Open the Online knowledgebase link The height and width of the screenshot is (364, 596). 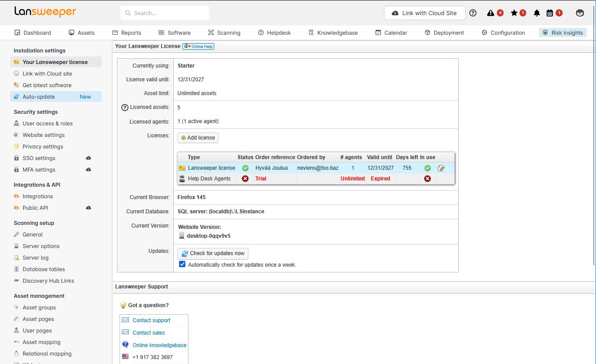tap(160, 345)
